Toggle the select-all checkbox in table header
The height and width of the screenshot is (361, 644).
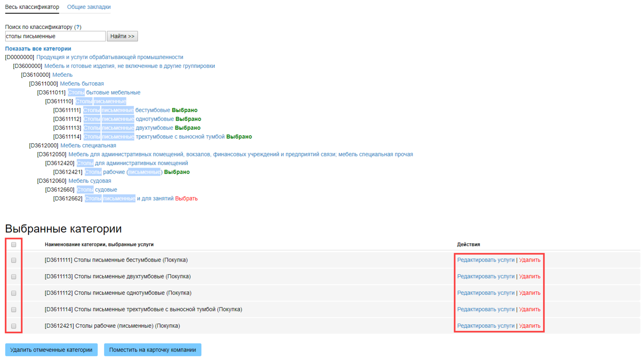[x=14, y=244]
